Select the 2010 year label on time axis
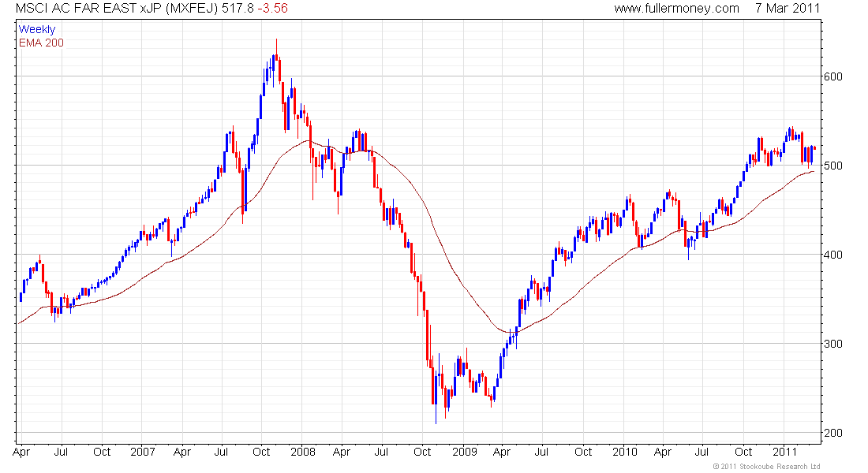The height and width of the screenshot is (473, 868). pyautogui.click(x=624, y=452)
